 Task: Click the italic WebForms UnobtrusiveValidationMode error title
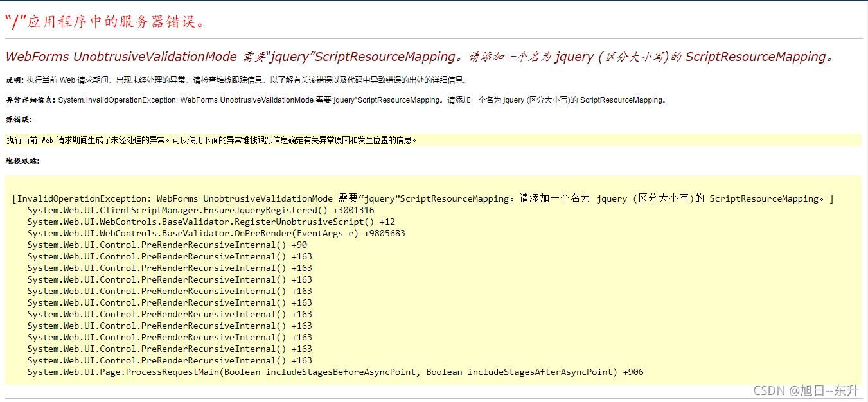[x=420, y=57]
